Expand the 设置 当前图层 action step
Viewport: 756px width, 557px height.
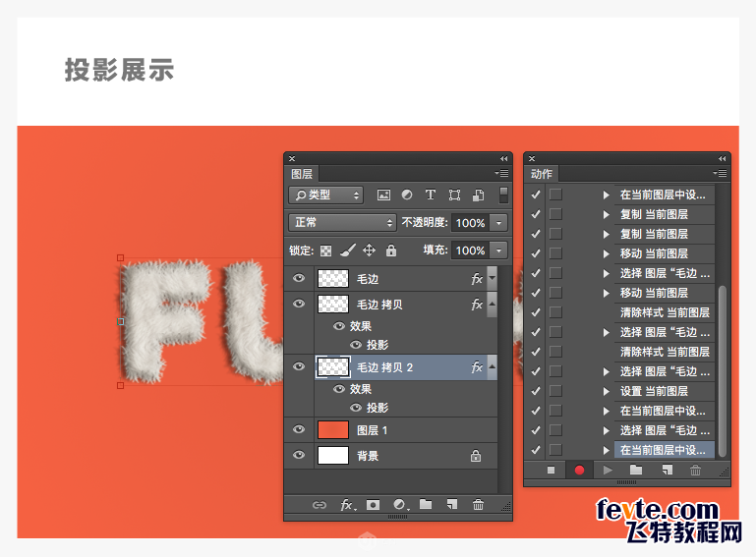tap(607, 391)
